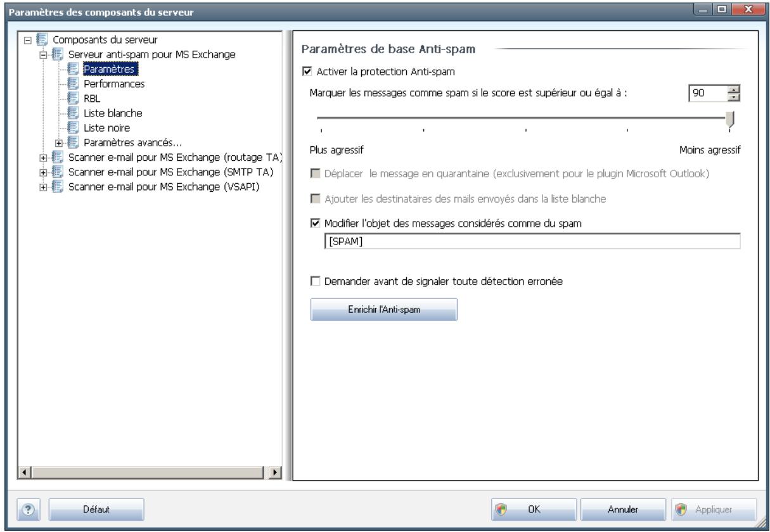Enable Demander avant de signaler détection erronée
This screenshot has height=532, width=770.
click(x=314, y=282)
